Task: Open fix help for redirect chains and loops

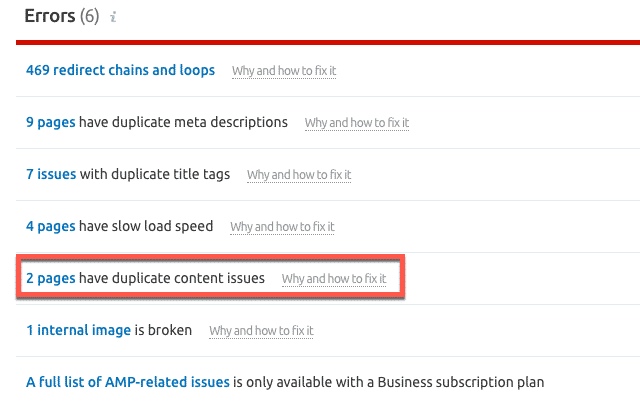Action: point(284,71)
